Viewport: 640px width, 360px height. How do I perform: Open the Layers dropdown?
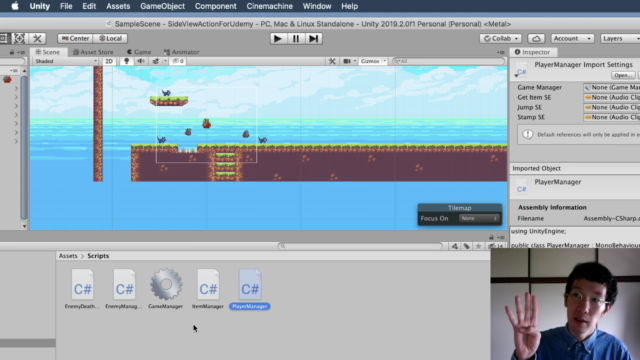tap(620, 38)
